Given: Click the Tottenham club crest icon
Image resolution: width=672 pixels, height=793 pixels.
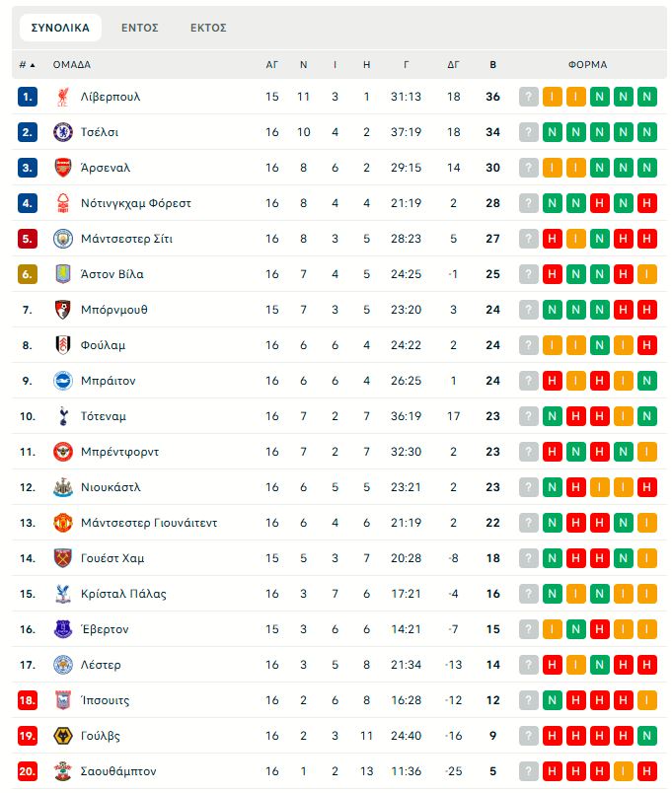Looking at the screenshot, I should 63,416.
